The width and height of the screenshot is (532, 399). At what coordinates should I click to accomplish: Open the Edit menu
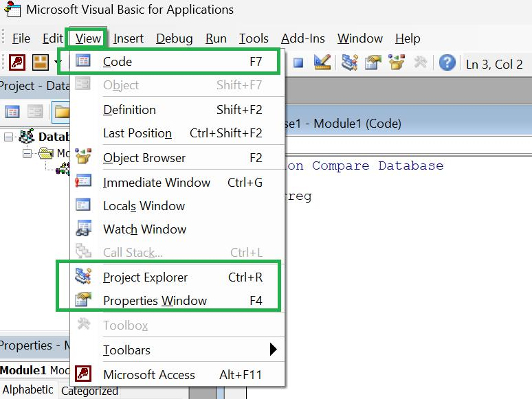(53, 38)
